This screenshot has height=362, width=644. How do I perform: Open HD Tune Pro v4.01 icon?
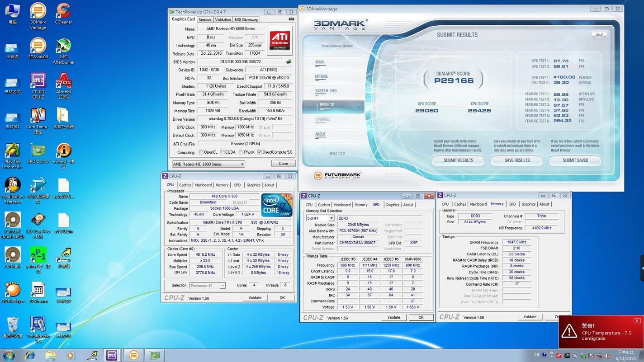click(38, 225)
